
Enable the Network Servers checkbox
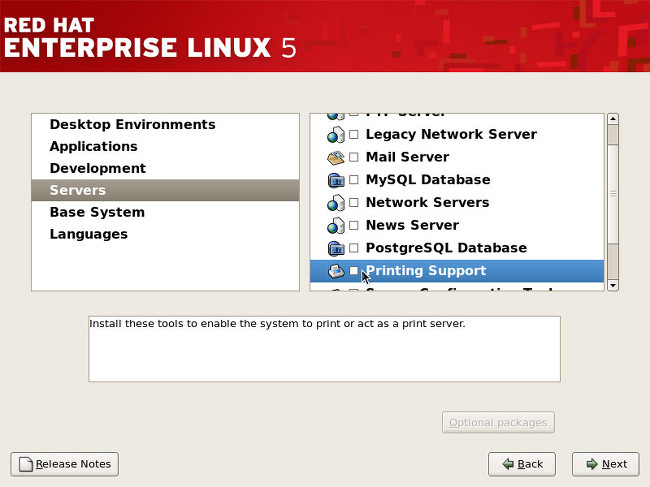(x=354, y=203)
